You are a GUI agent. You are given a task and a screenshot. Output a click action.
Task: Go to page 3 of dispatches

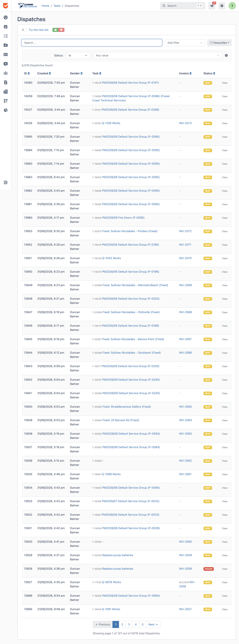point(129,624)
